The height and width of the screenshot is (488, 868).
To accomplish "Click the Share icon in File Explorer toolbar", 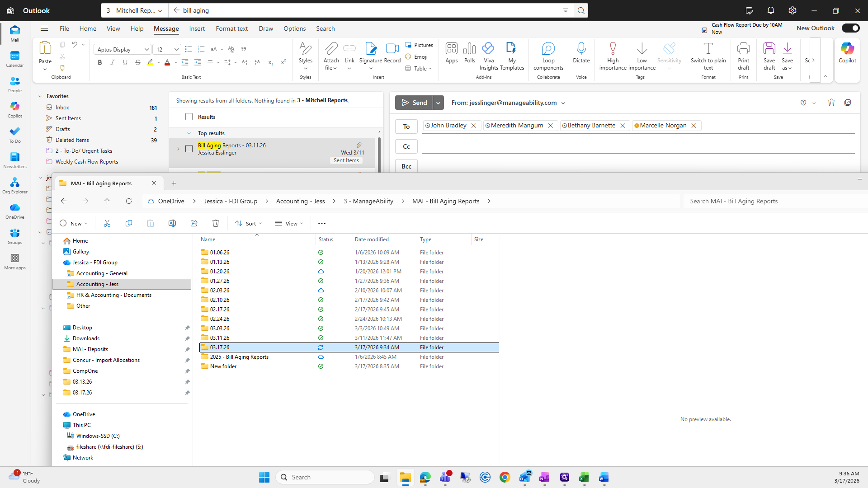I will (194, 223).
